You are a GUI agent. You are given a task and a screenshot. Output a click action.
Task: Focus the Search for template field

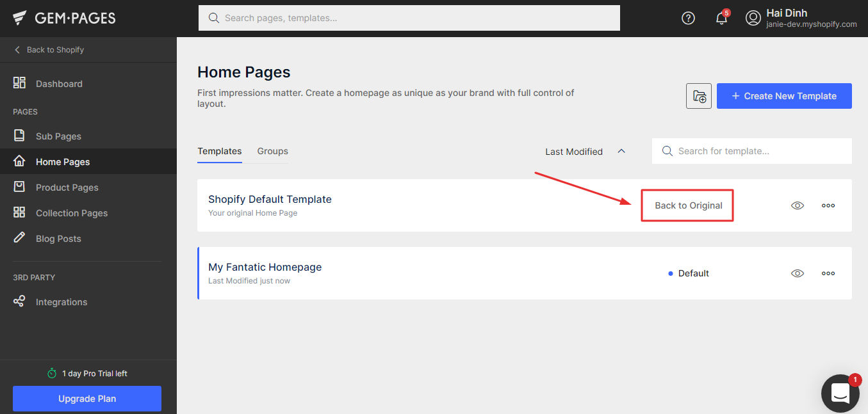click(752, 151)
